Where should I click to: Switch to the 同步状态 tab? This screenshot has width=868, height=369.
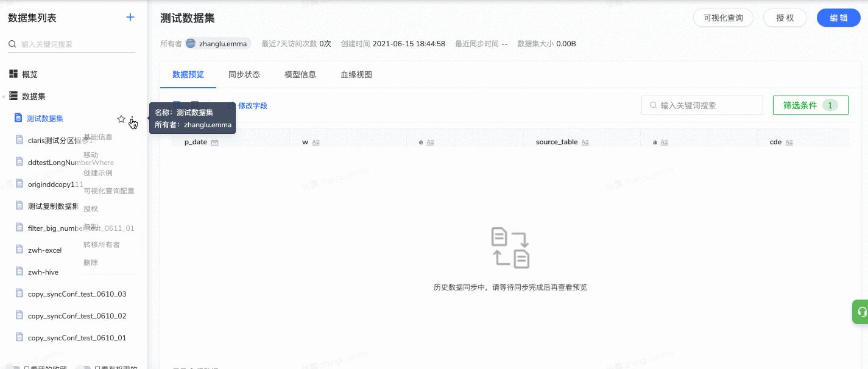[x=244, y=75]
